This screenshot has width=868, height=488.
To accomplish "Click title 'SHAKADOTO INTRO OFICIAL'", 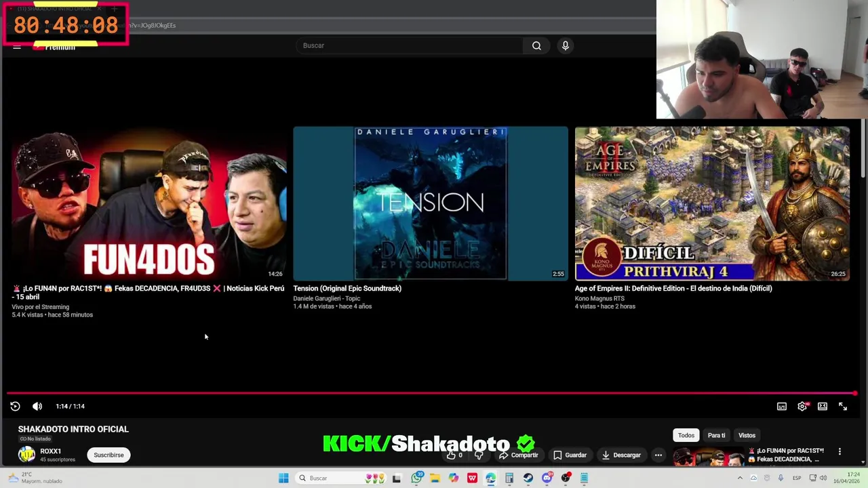I will point(73,429).
